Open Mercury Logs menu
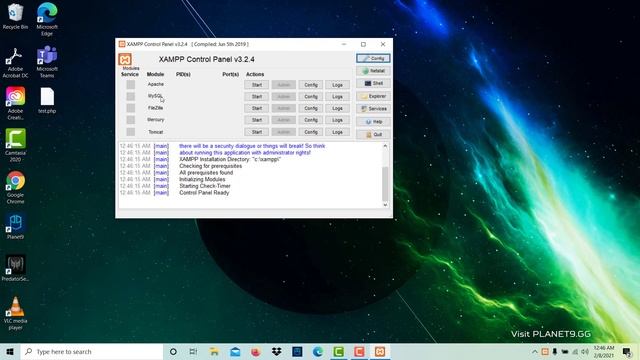The image size is (640, 360). [x=338, y=120]
